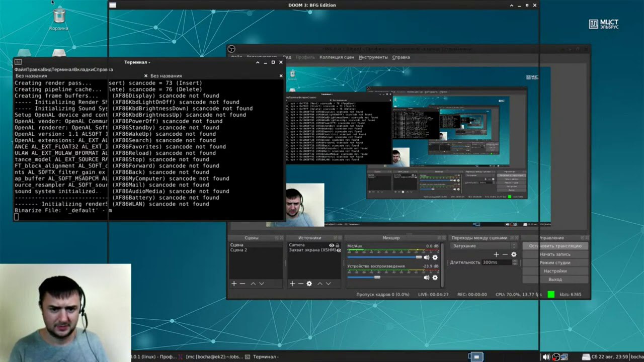The image size is (644, 362).
Task: Adjust Mic/Aux volume slider
Action: tap(384, 257)
